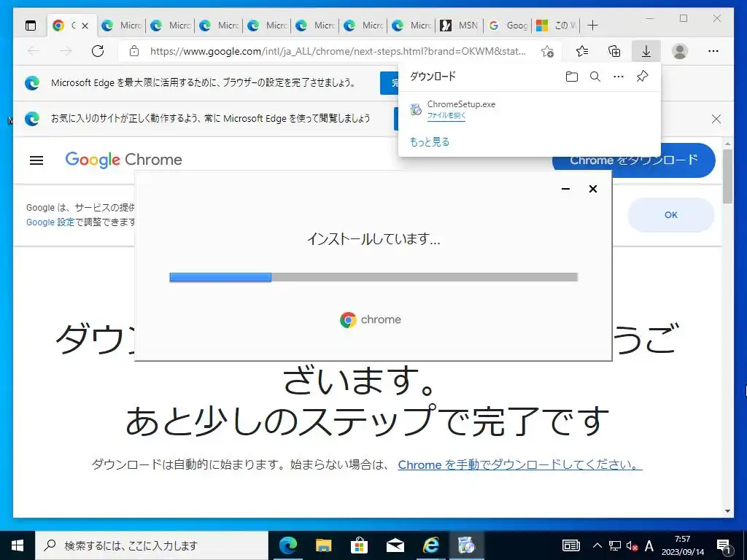The width and height of the screenshot is (747, 560).
Task: Search downloads with magnifier icon
Action: (595, 77)
